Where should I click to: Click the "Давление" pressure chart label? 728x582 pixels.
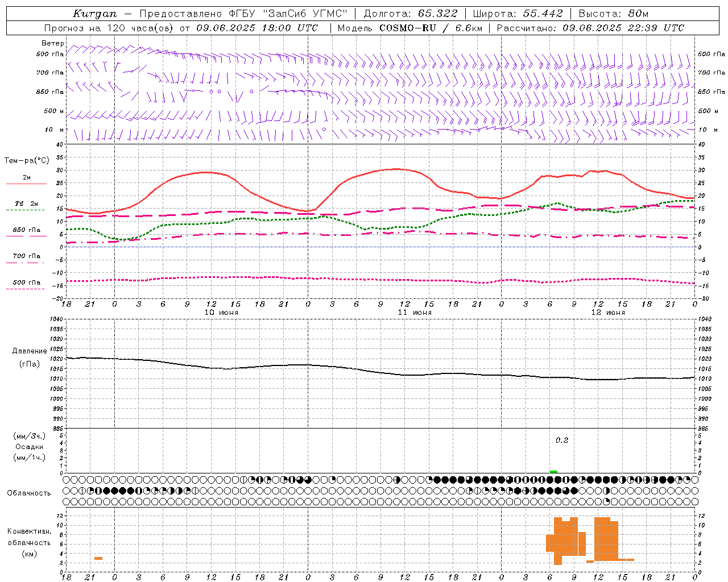coord(30,351)
